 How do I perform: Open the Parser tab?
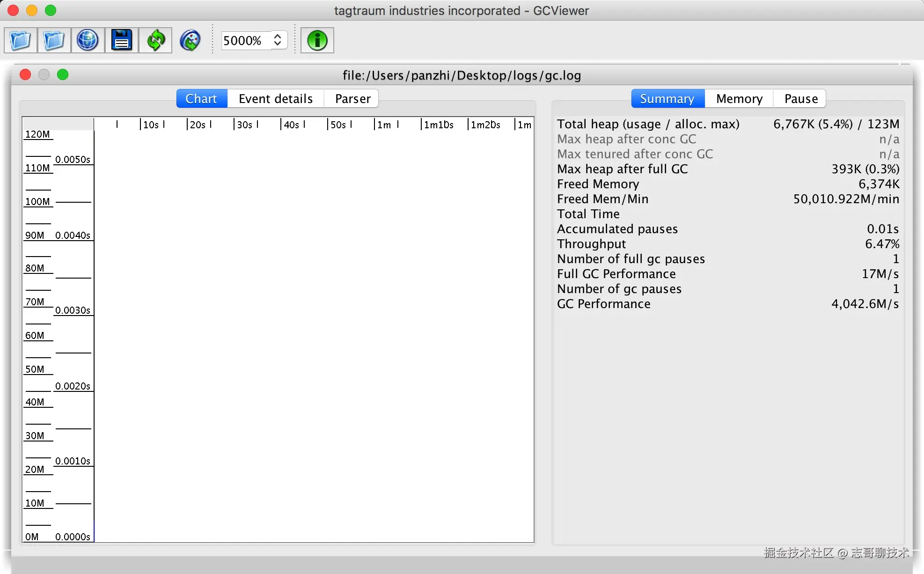[x=352, y=99]
